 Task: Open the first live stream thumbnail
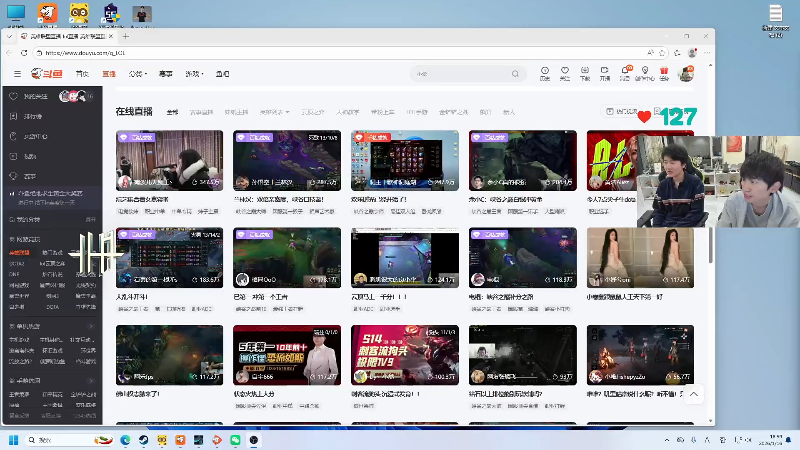pos(169,160)
